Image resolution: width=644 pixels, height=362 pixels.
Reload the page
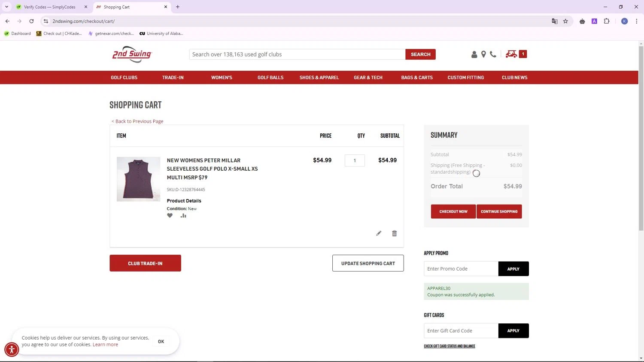point(31,21)
